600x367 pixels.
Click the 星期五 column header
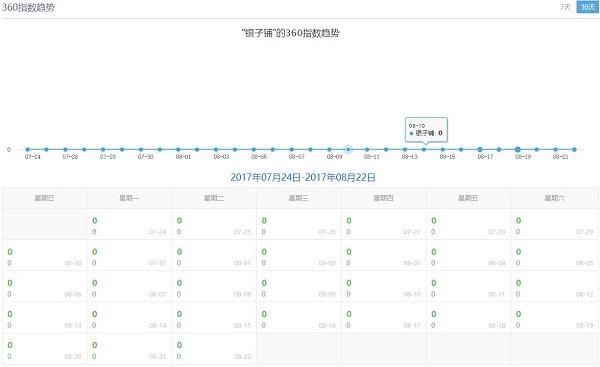(468, 198)
